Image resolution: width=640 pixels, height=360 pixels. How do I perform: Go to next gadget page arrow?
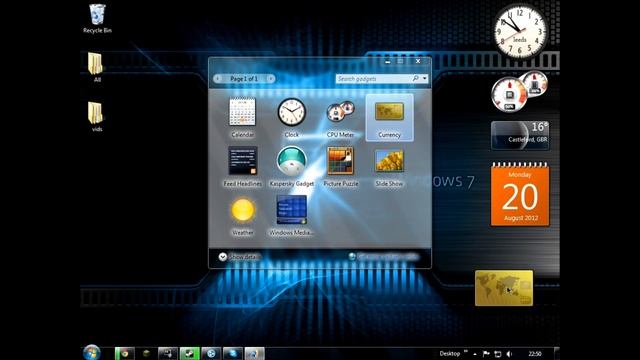[x=270, y=78]
